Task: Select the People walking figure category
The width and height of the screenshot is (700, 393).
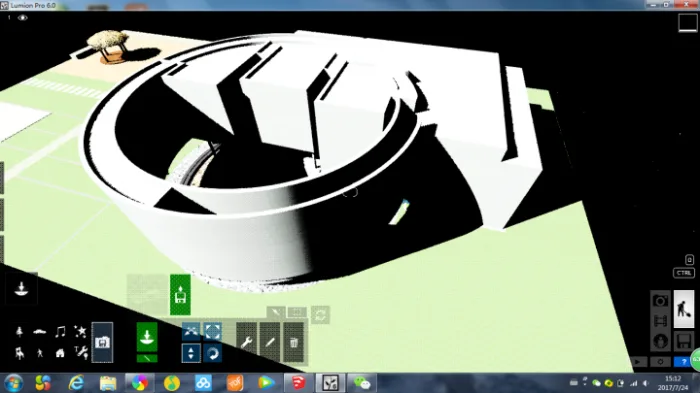Action: (x=40, y=353)
